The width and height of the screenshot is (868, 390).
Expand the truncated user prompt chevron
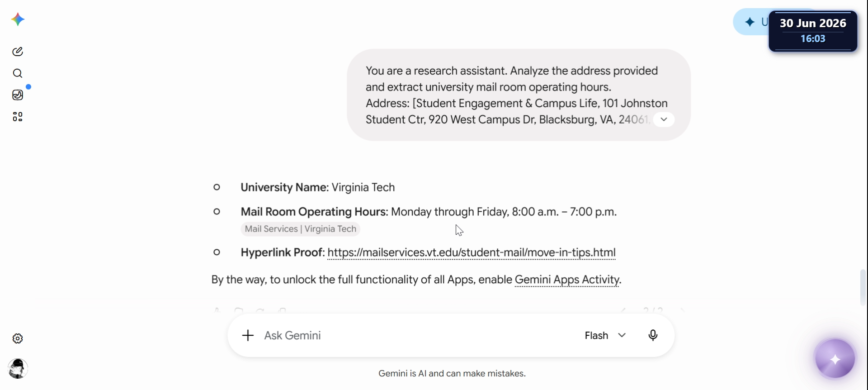664,119
